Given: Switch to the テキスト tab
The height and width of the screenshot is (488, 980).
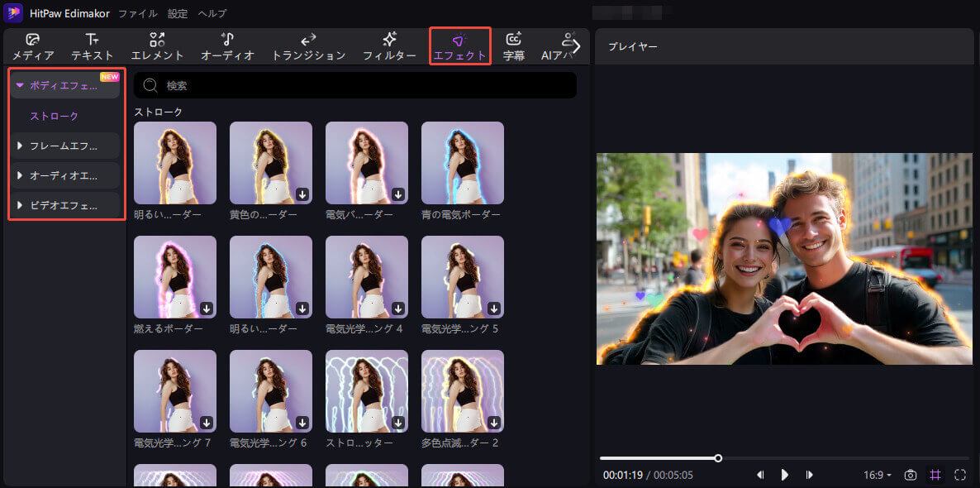Looking at the screenshot, I should pos(92,47).
